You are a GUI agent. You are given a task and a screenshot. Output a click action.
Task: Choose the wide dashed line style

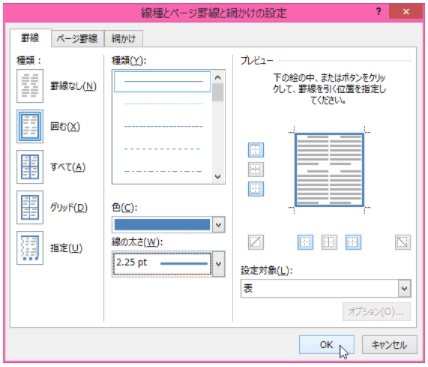pyautogui.click(x=162, y=149)
